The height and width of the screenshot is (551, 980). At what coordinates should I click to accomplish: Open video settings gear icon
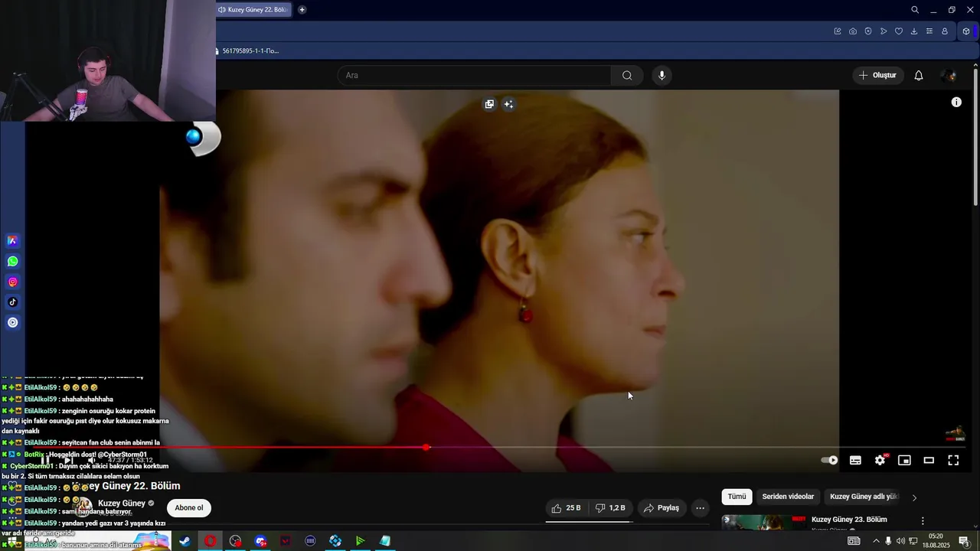point(880,460)
